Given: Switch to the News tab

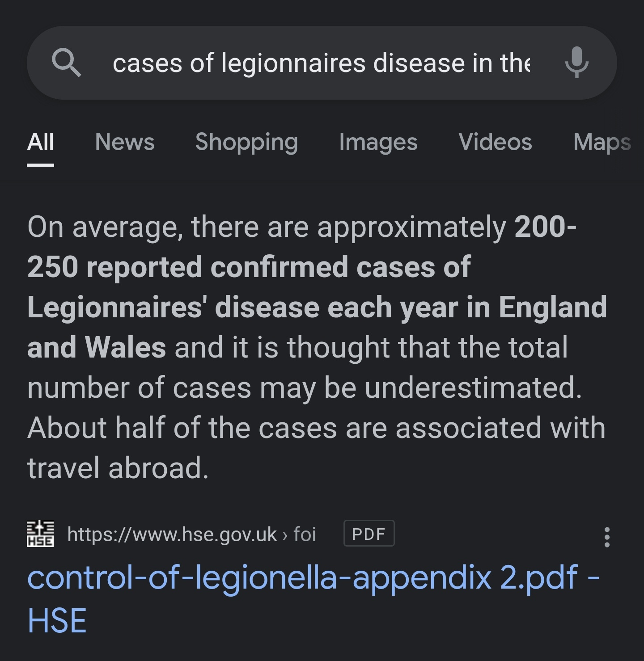Looking at the screenshot, I should [x=125, y=142].
